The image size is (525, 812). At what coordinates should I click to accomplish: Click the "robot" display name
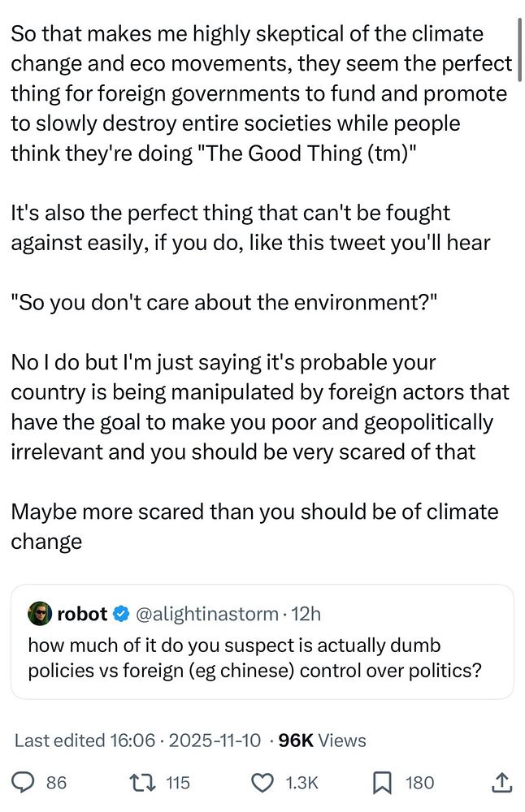[82, 614]
